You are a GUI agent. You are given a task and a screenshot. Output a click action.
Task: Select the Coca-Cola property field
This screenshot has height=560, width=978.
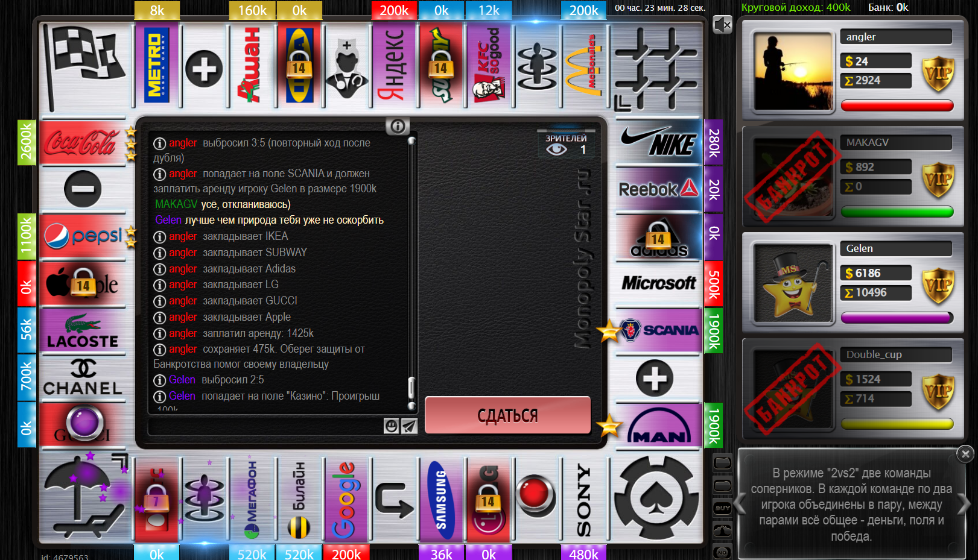[x=83, y=142]
